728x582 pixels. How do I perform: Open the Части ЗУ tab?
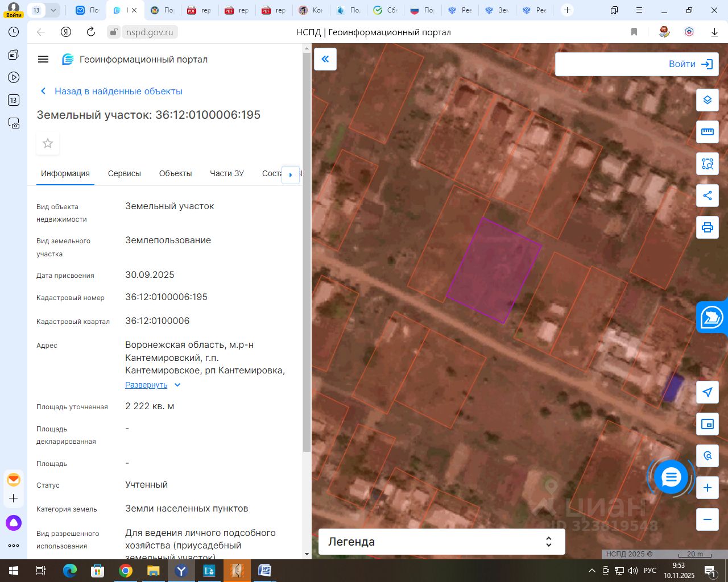[x=226, y=173]
